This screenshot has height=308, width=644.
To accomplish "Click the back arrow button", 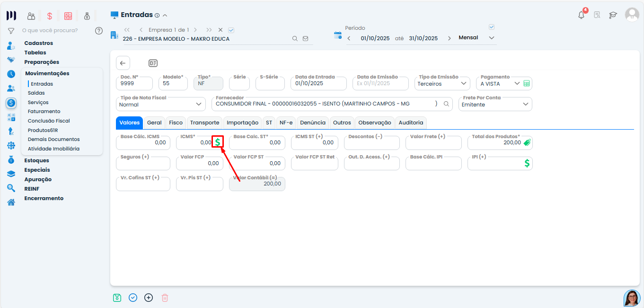I will click(123, 63).
